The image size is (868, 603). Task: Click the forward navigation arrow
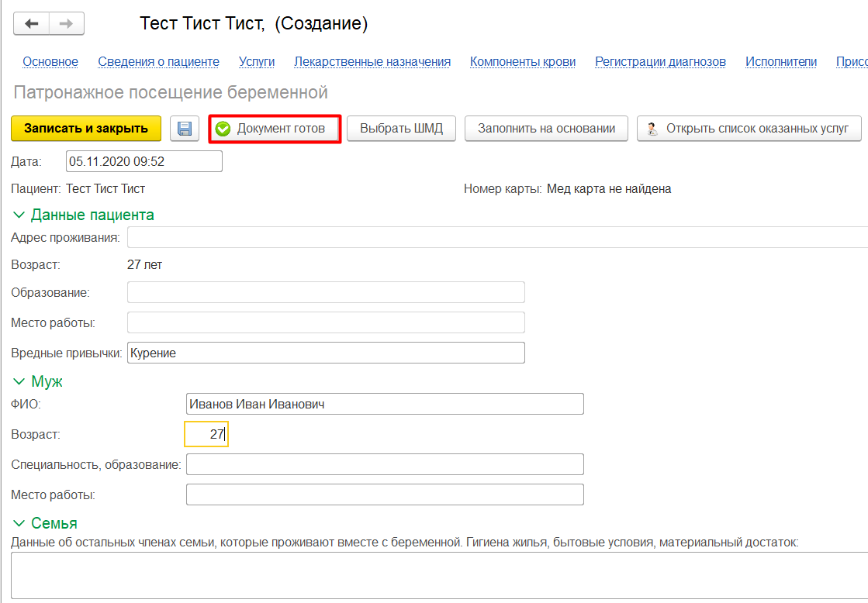tap(67, 24)
